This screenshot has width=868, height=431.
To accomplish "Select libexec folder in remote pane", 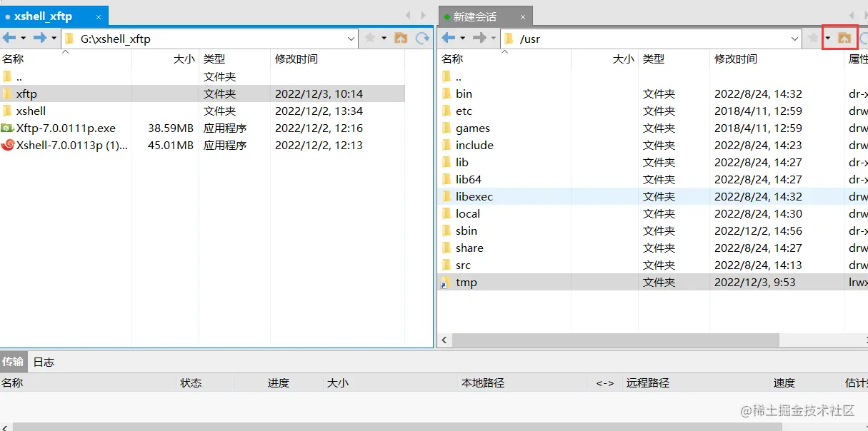I will (x=653, y=196).
